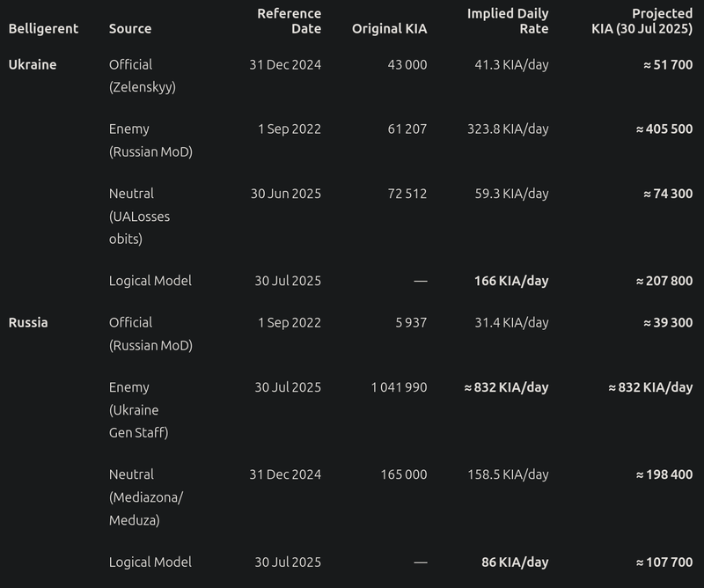Viewport: 704px width, 588px height.
Task: Click the Original KIA column header
Action: pyautogui.click(x=389, y=29)
